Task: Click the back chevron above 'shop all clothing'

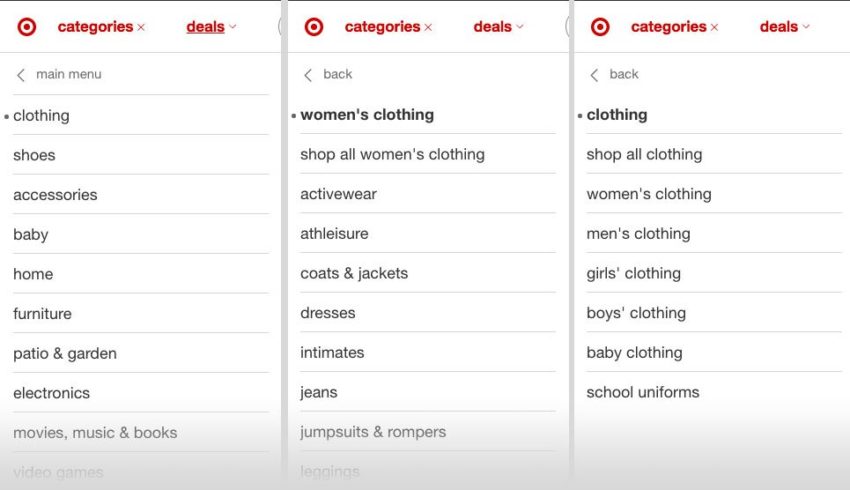Action: click(x=595, y=75)
